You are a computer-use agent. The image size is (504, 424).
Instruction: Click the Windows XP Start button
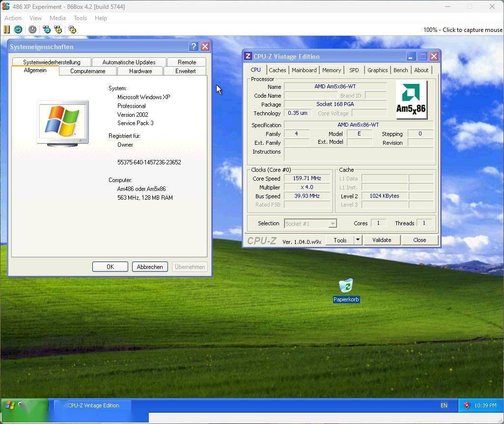[x=25, y=405]
